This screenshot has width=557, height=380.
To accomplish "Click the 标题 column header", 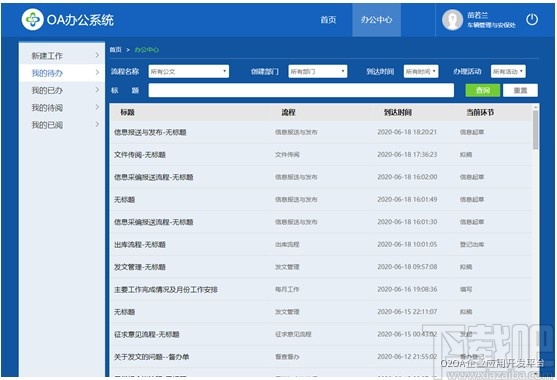I will click(x=127, y=113).
